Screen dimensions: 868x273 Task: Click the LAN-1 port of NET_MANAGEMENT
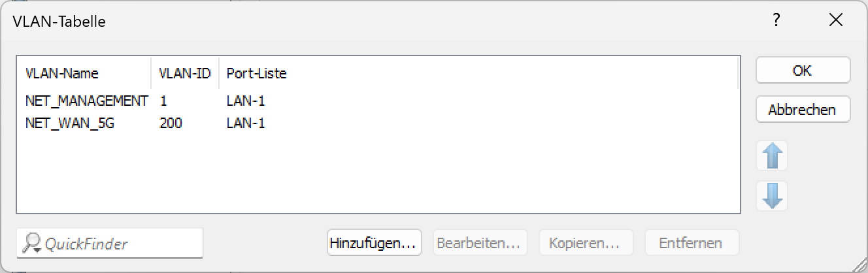click(x=246, y=101)
